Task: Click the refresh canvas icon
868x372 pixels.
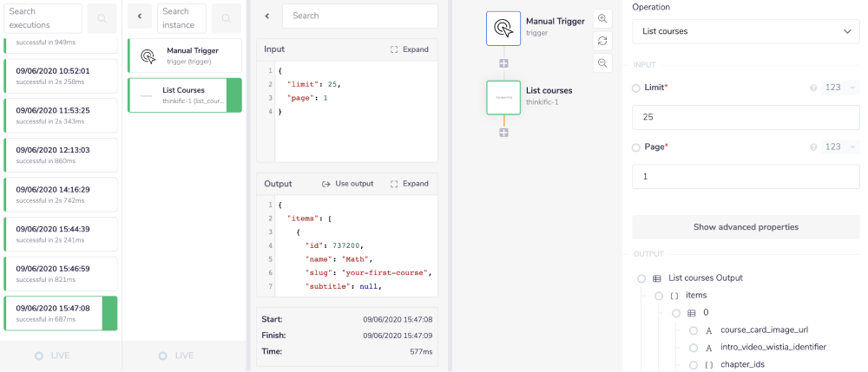Action: (x=602, y=41)
